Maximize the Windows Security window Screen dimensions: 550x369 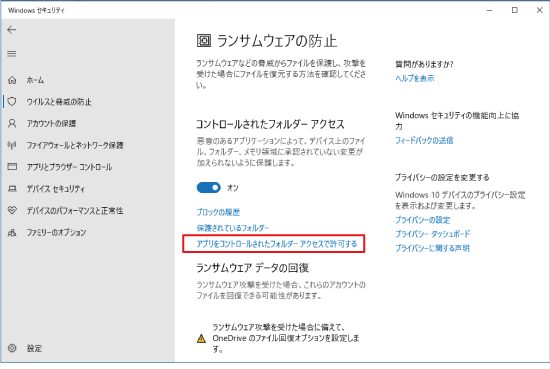click(515, 10)
